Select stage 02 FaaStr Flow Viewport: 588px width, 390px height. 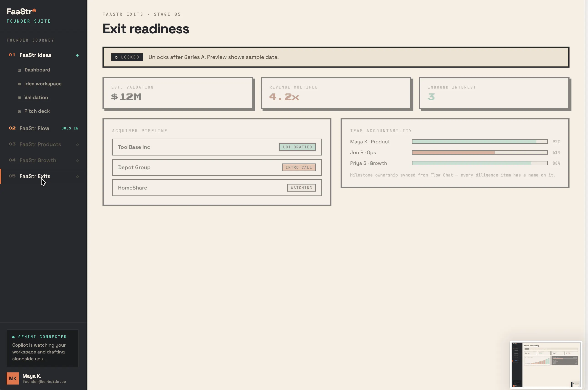[44, 128]
